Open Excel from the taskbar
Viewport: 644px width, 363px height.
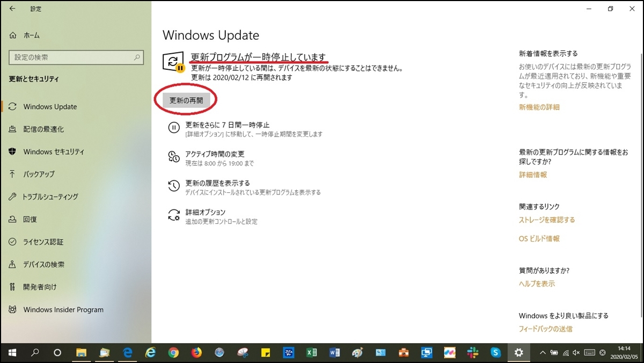pyautogui.click(x=311, y=353)
